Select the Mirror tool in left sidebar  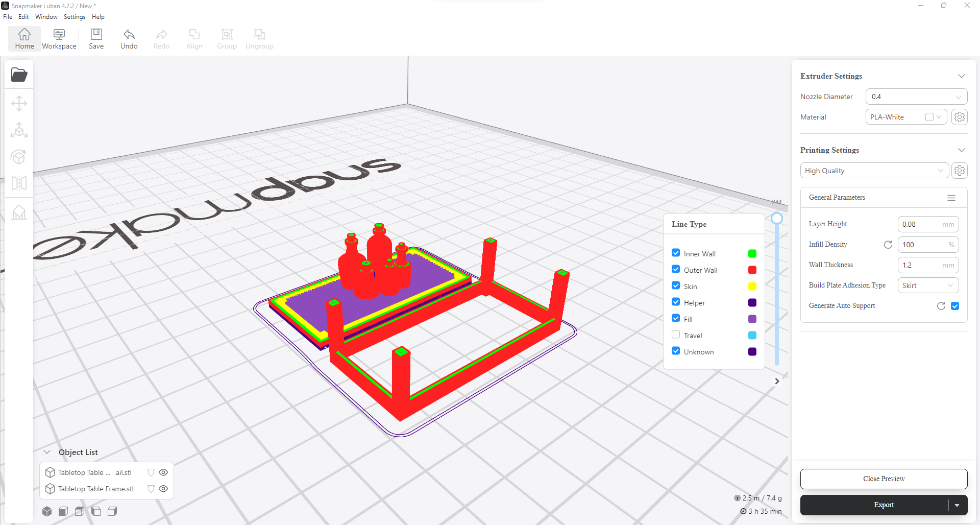[19, 183]
